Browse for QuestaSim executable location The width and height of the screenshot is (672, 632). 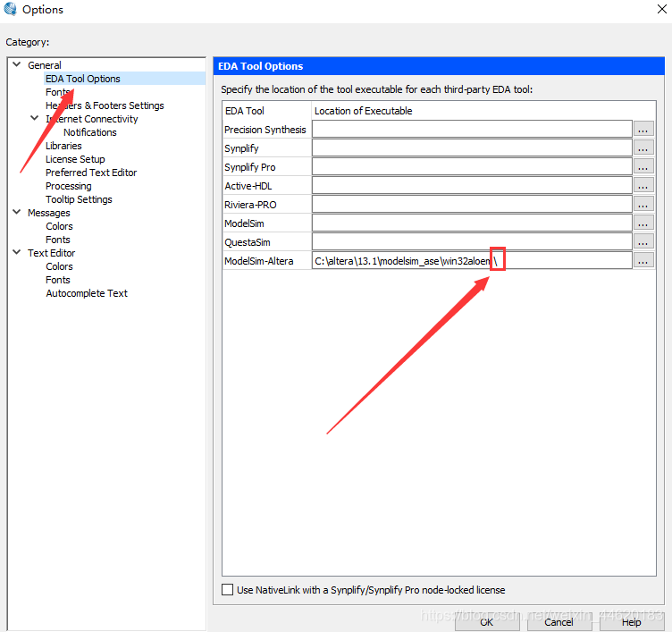click(x=643, y=242)
